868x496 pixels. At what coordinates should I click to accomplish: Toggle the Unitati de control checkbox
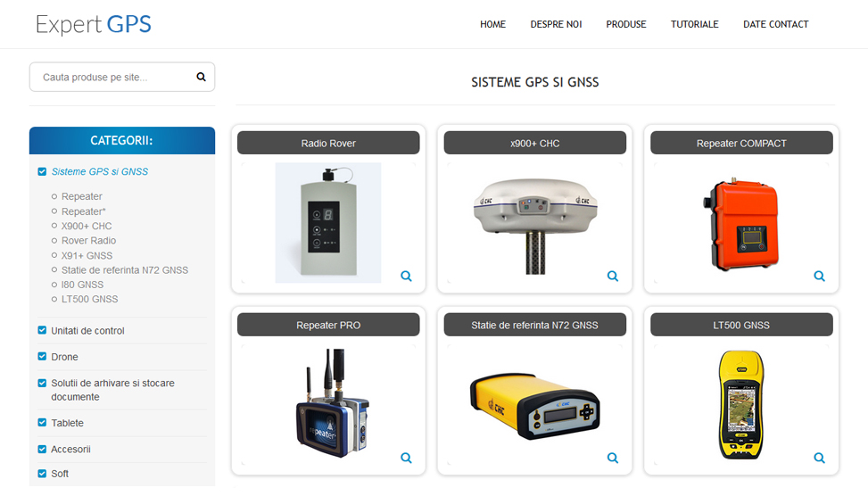click(42, 330)
